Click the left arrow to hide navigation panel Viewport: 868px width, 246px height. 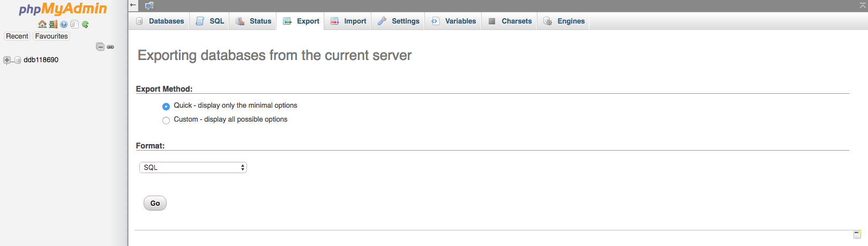(133, 5)
